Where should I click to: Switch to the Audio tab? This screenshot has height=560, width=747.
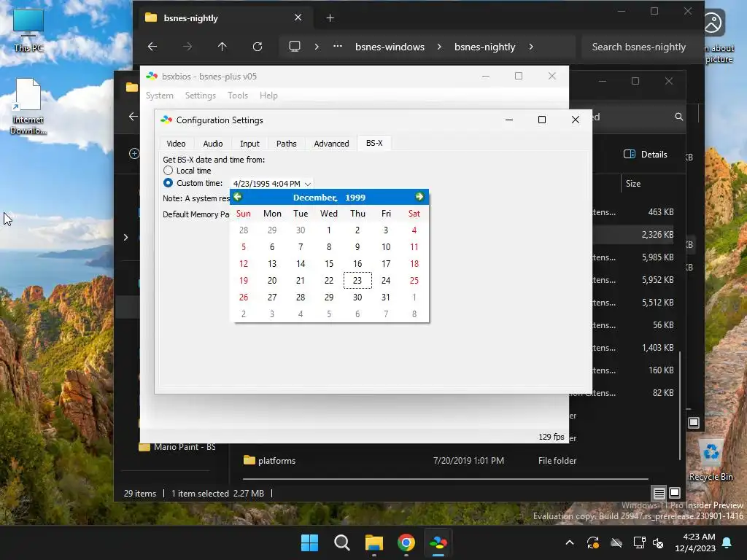[x=213, y=144]
